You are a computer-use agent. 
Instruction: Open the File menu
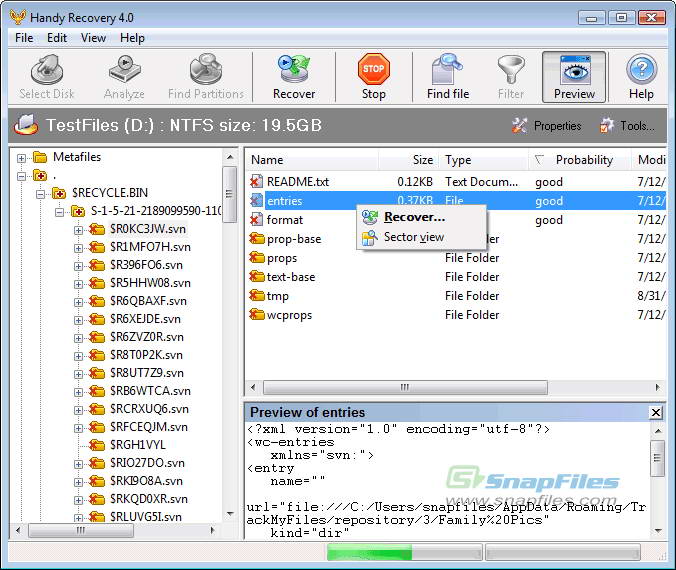click(x=24, y=38)
